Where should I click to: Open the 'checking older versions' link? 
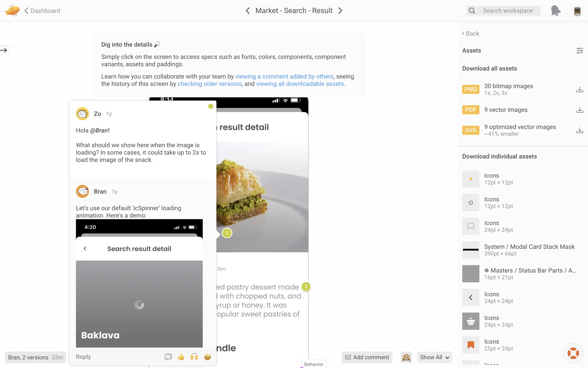(x=209, y=84)
